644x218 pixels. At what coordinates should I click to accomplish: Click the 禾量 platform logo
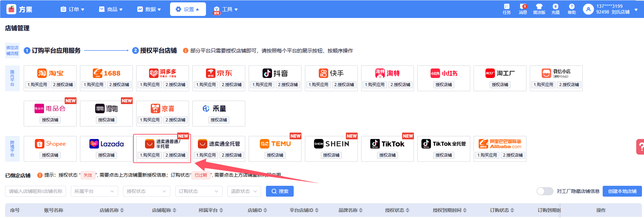pos(214,108)
